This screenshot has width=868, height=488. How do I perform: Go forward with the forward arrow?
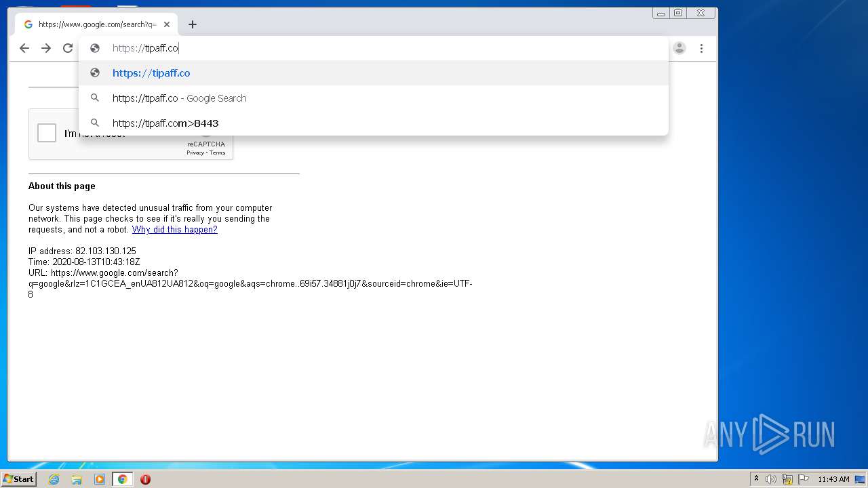[46, 48]
